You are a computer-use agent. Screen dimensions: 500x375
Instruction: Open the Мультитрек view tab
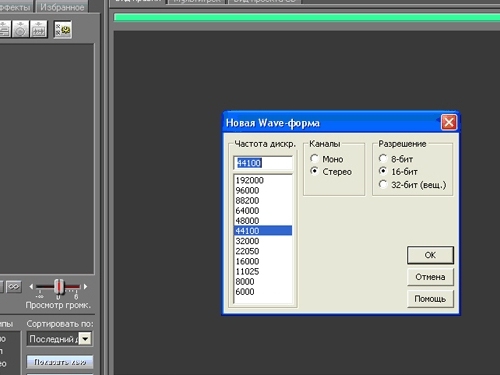[x=197, y=1]
